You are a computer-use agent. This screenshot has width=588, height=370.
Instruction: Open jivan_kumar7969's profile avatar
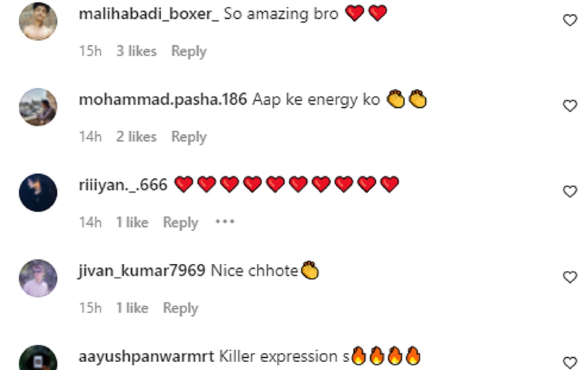pyautogui.click(x=38, y=278)
